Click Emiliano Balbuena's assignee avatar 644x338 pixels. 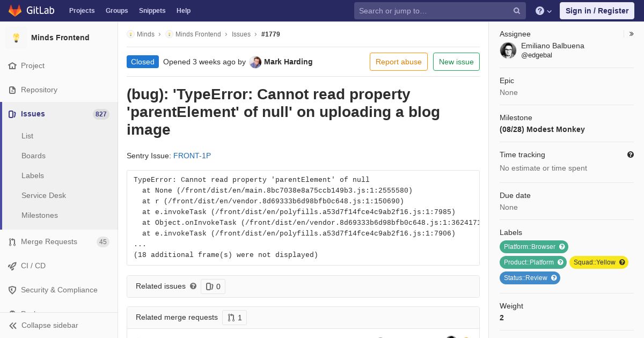coord(508,50)
